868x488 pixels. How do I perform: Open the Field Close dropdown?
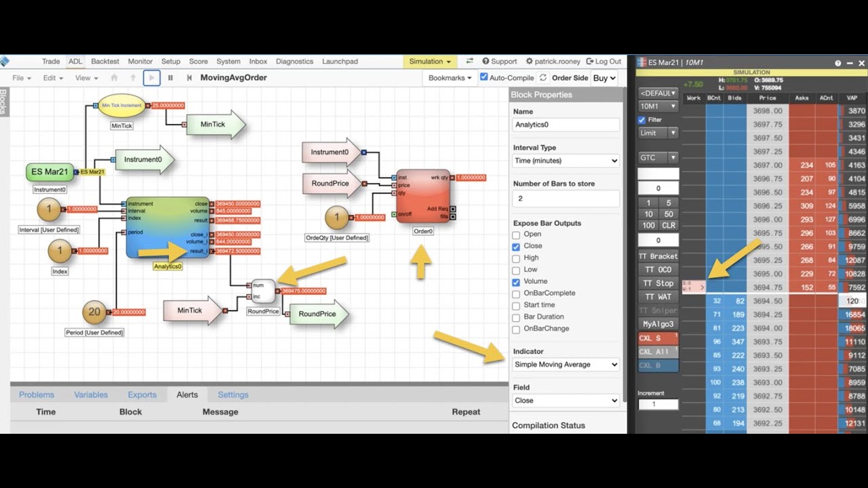(566, 401)
